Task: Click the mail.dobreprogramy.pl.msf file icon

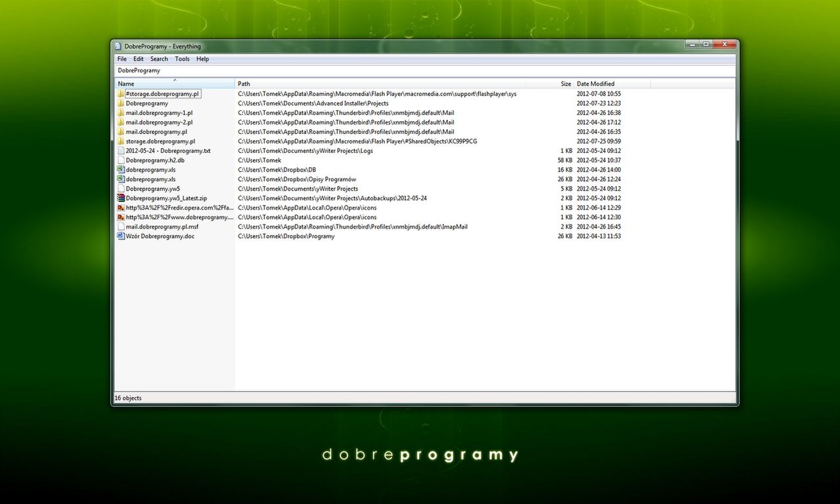Action: click(121, 226)
